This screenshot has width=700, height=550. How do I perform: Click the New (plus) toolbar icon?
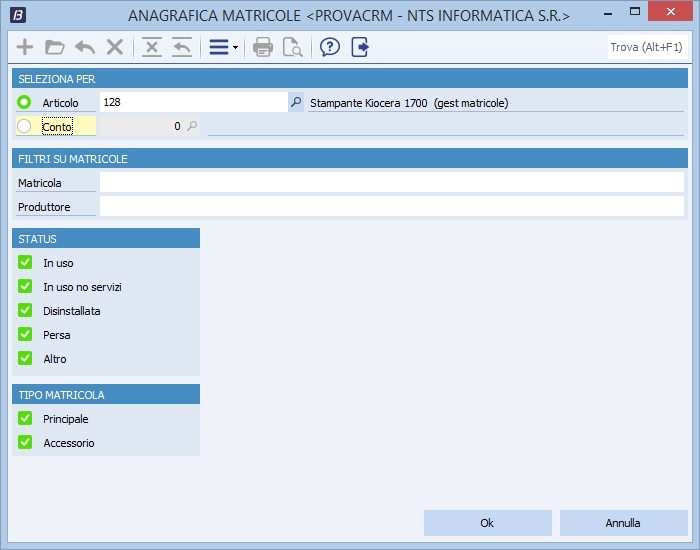tap(25, 47)
